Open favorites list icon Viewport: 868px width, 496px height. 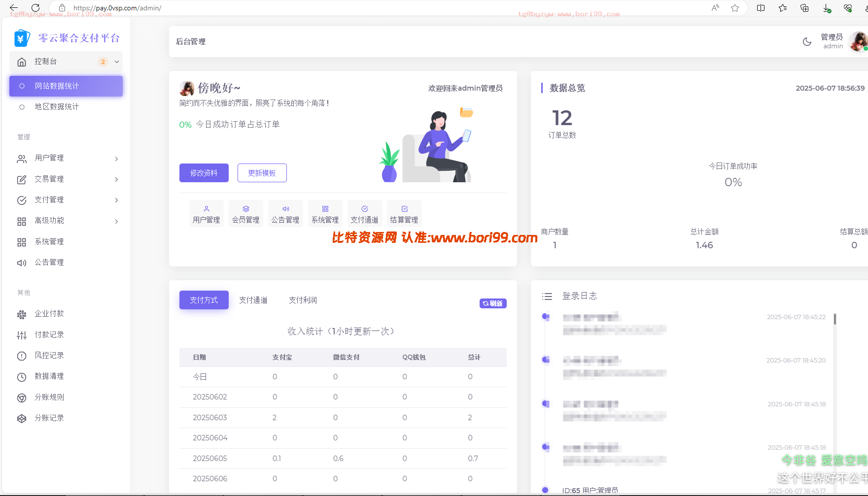783,8
